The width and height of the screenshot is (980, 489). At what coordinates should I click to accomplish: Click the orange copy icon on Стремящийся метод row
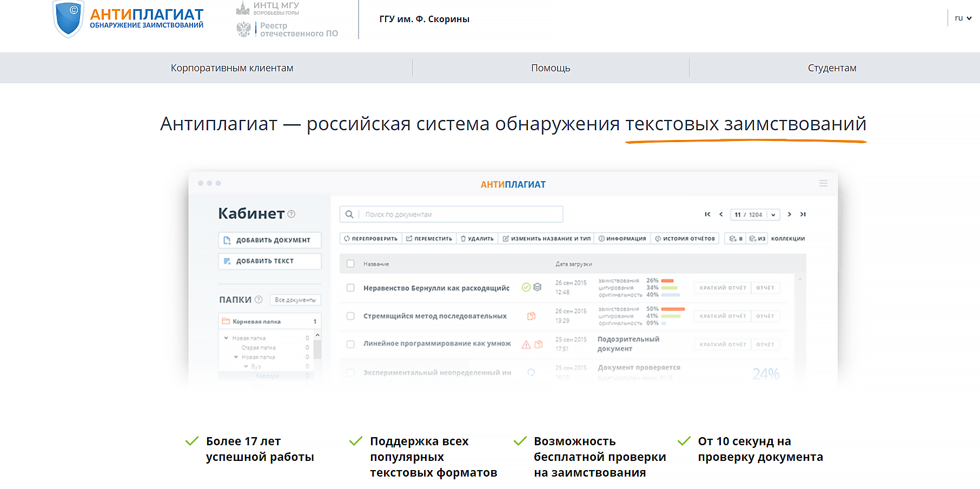532,316
